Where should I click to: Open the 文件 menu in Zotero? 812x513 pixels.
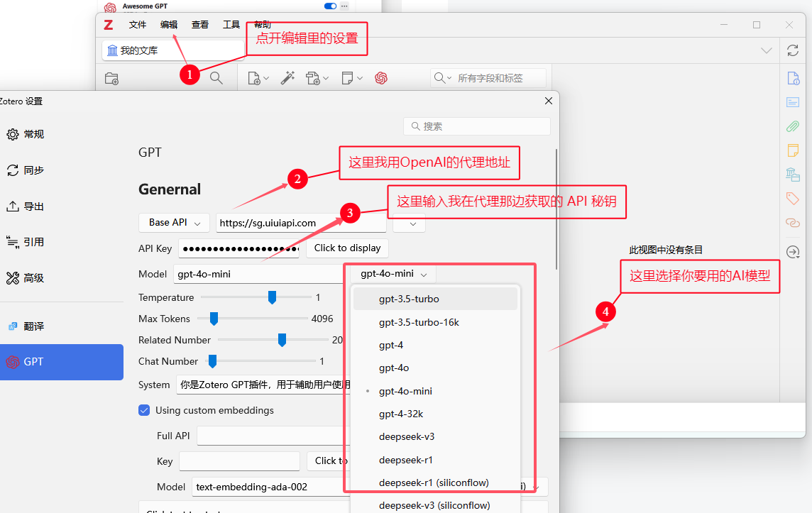point(137,24)
